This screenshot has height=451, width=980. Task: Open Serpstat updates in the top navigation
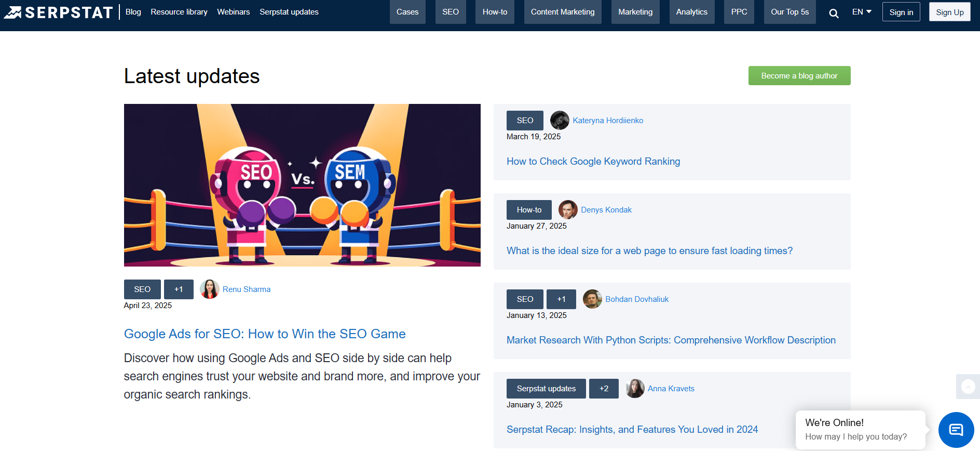click(289, 12)
